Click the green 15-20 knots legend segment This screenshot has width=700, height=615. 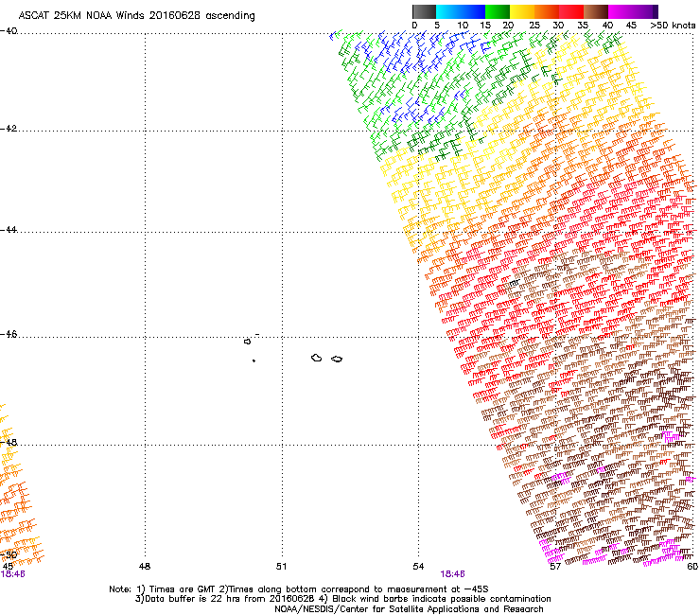498,11
